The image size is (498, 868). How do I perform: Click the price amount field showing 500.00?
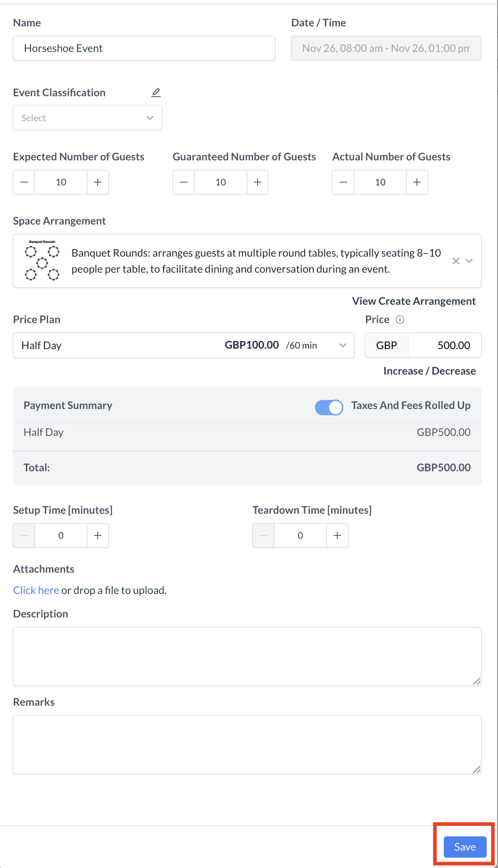[x=444, y=345]
